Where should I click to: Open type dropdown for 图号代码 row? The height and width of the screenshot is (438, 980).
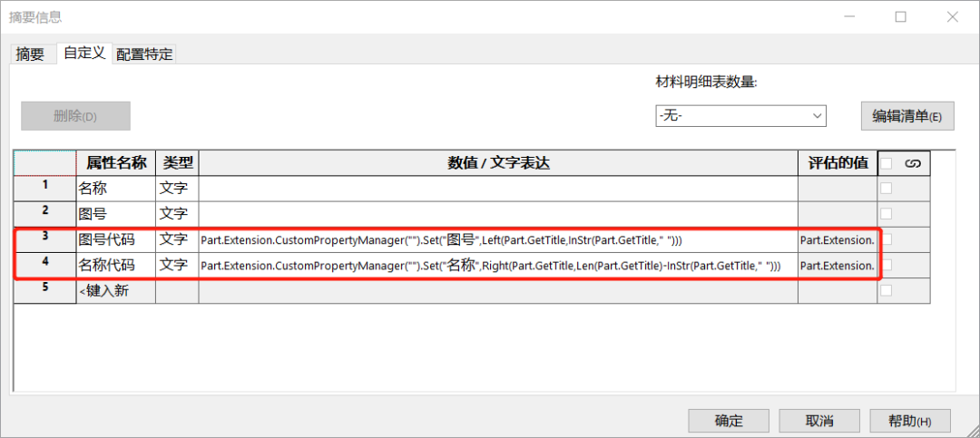177,240
